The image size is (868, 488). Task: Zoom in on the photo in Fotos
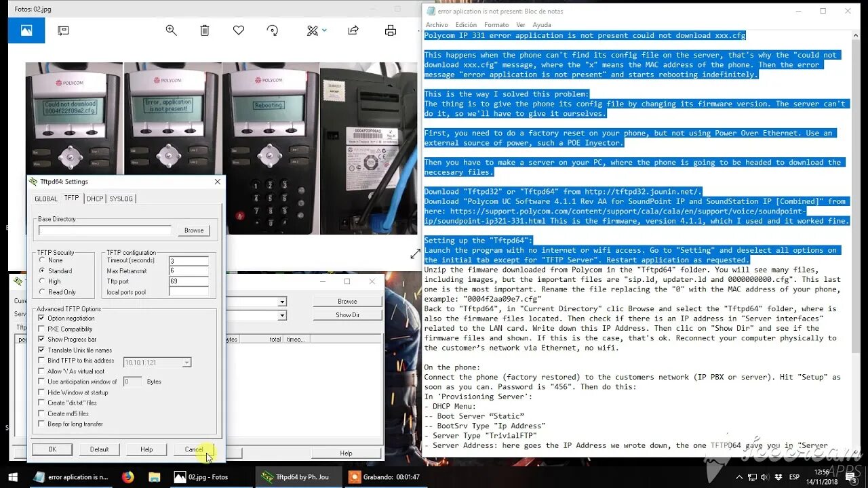(171, 30)
